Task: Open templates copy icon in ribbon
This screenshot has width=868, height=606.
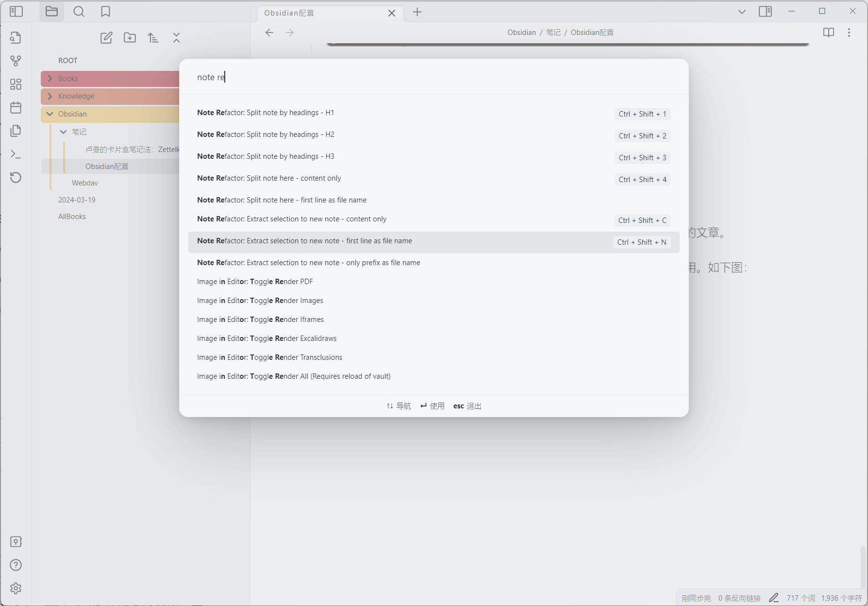Action: pyautogui.click(x=16, y=131)
